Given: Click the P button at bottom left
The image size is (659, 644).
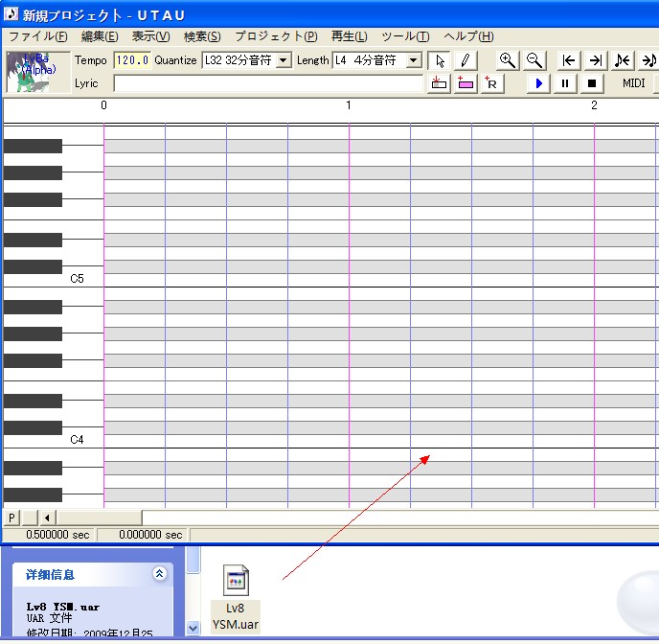Looking at the screenshot, I should [x=12, y=517].
